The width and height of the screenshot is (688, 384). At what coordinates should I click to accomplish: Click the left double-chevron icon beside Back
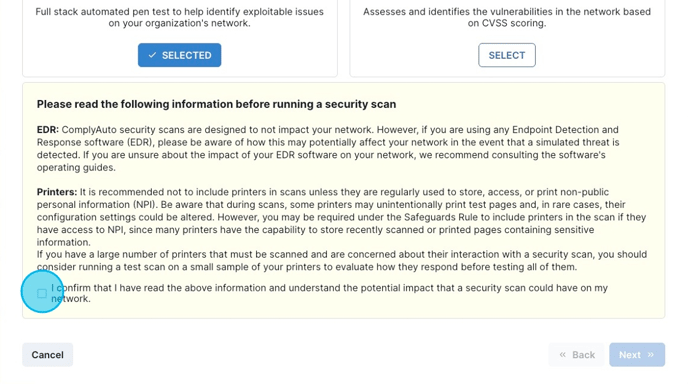[x=563, y=355]
